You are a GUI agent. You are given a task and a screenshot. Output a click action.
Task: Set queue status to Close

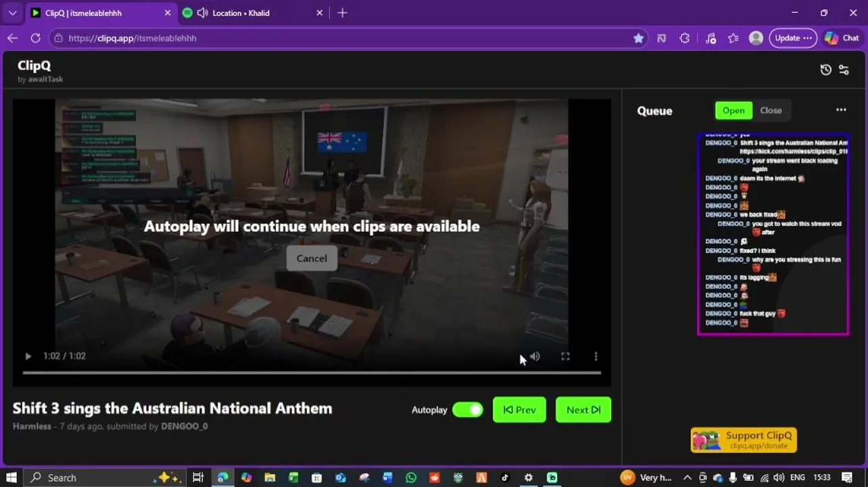click(x=771, y=110)
